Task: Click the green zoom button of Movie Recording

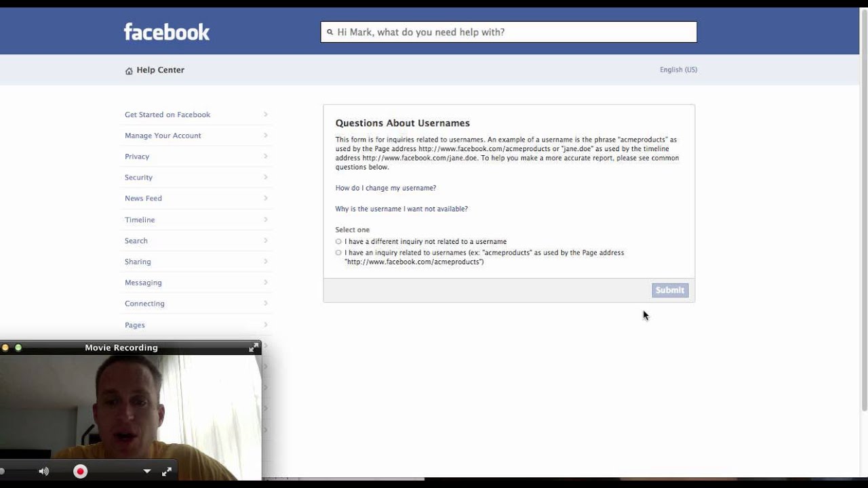Action: (x=18, y=348)
